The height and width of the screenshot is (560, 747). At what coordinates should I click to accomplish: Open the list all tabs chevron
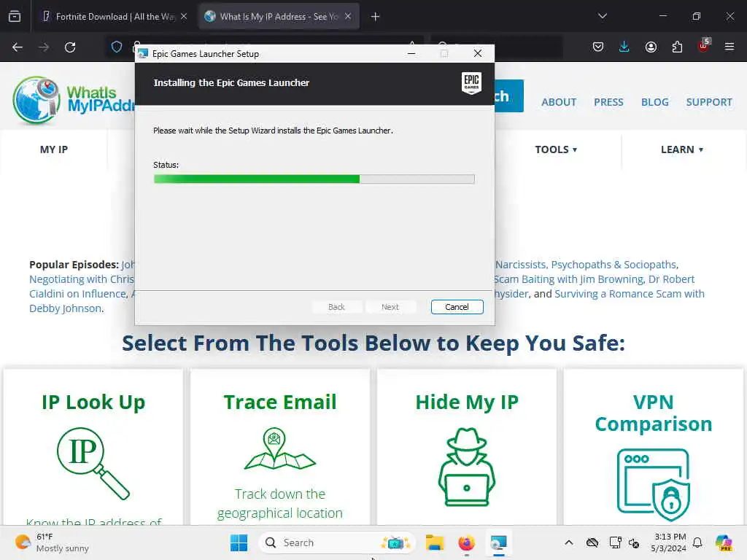[x=603, y=16]
